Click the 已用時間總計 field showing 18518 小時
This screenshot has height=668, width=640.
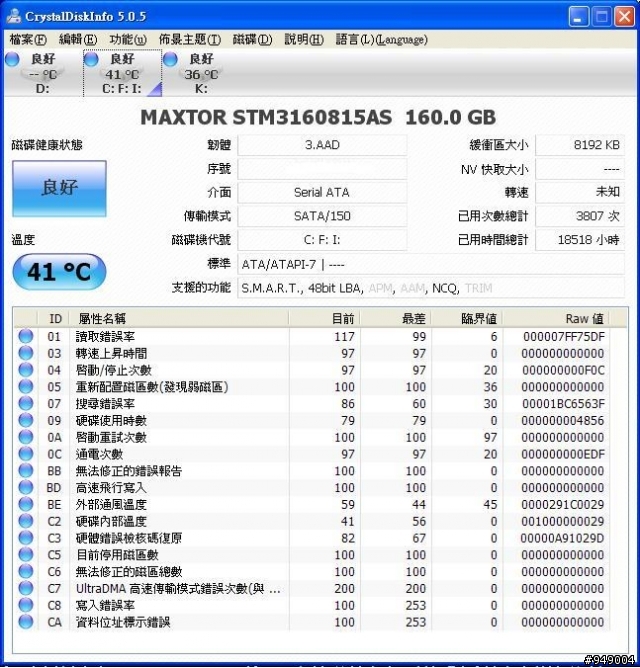click(580, 240)
